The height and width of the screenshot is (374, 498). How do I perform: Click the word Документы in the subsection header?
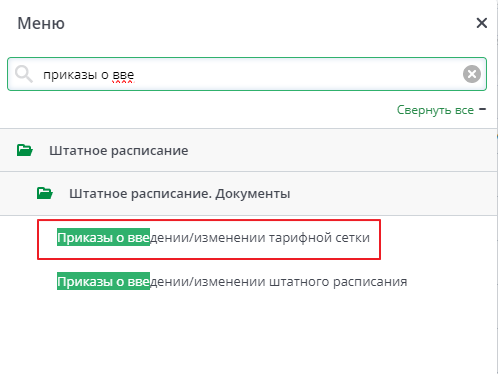click(253, 194)
